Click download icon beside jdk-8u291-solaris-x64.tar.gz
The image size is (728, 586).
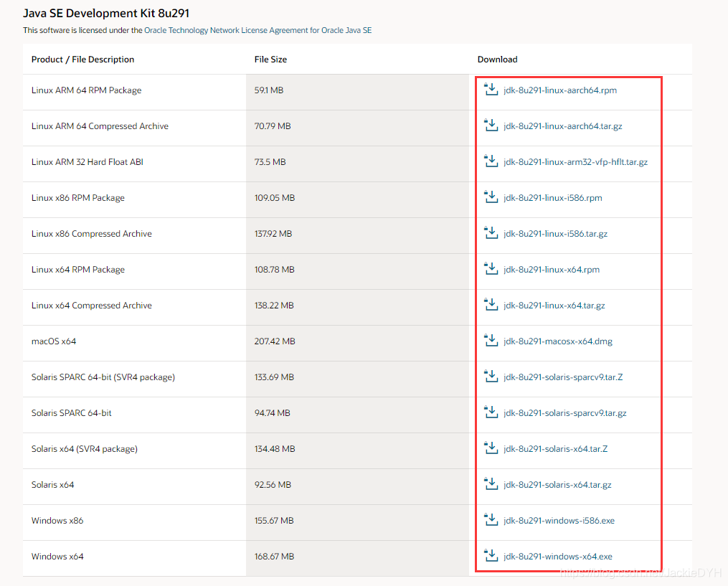pyautogui.click(x=491, y=483)
